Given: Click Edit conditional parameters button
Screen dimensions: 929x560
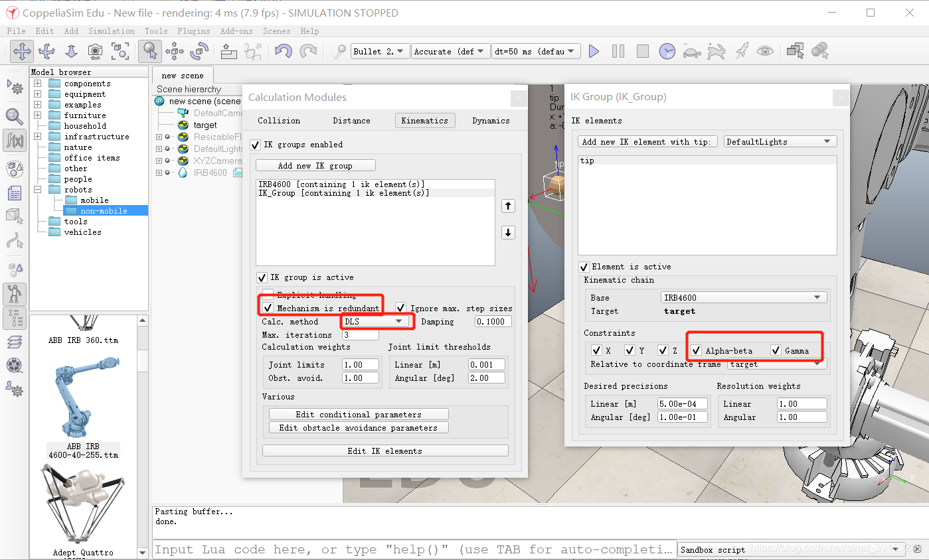Looking at the screenshot, I should 359,415.
